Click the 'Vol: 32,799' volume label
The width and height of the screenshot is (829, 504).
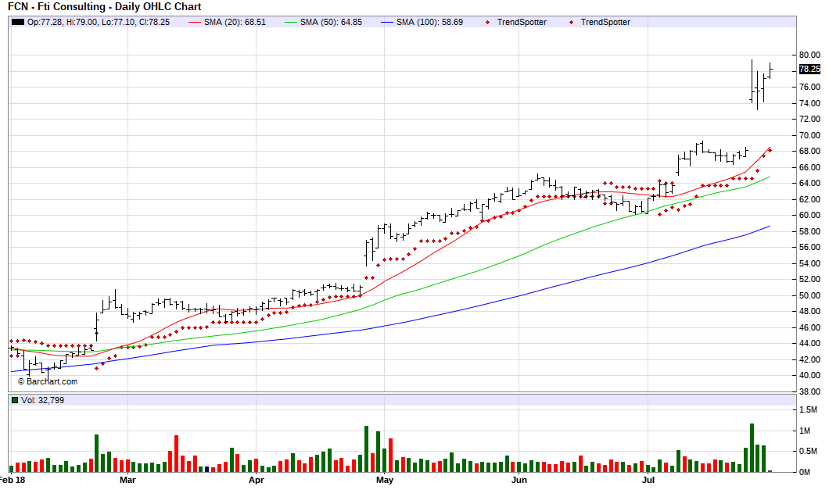click(x=42, y=400)
